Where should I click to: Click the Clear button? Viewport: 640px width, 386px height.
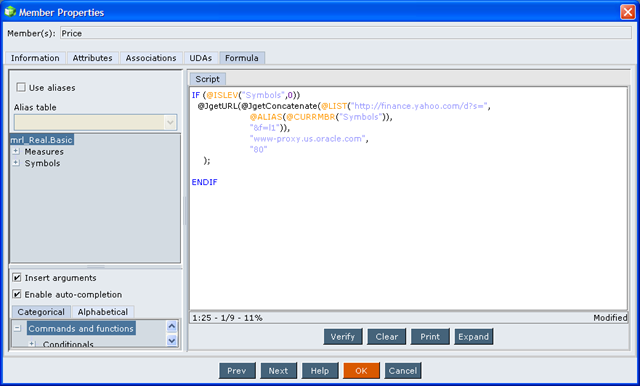click(x=387, y=337)
